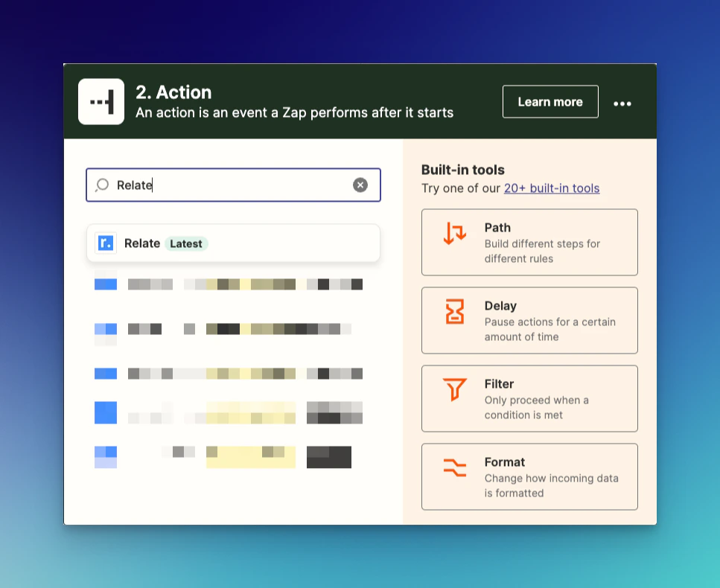The width and height of the screenshot is (720, 588).
Task: Click the Path arrows icon
Action: click(x=455, y=233)
